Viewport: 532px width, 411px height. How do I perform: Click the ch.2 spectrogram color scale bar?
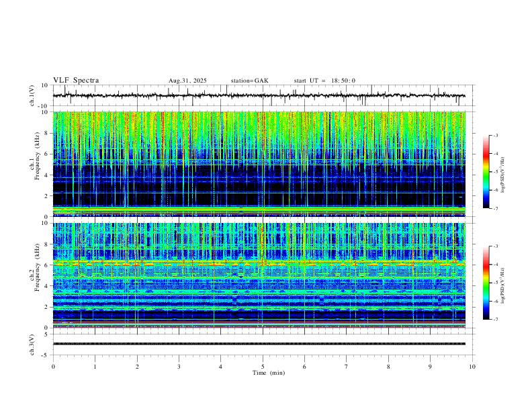click(486, 283)
